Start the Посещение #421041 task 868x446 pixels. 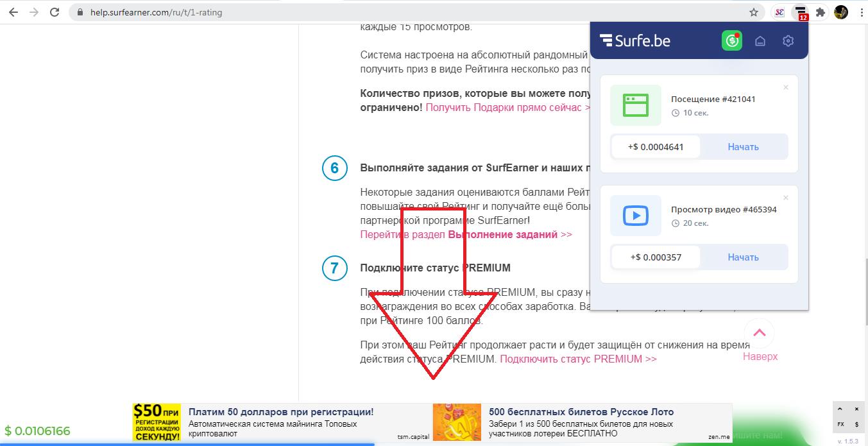(743, 147)
